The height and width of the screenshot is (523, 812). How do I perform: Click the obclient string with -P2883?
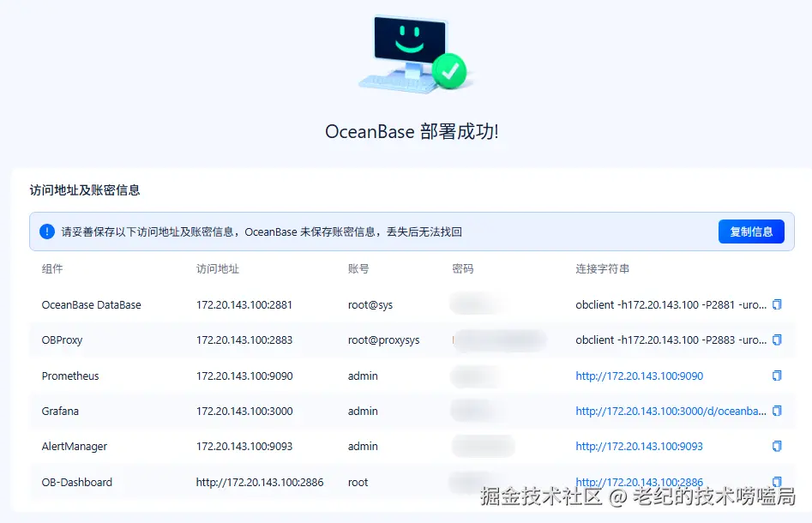(x=671, y=340)
